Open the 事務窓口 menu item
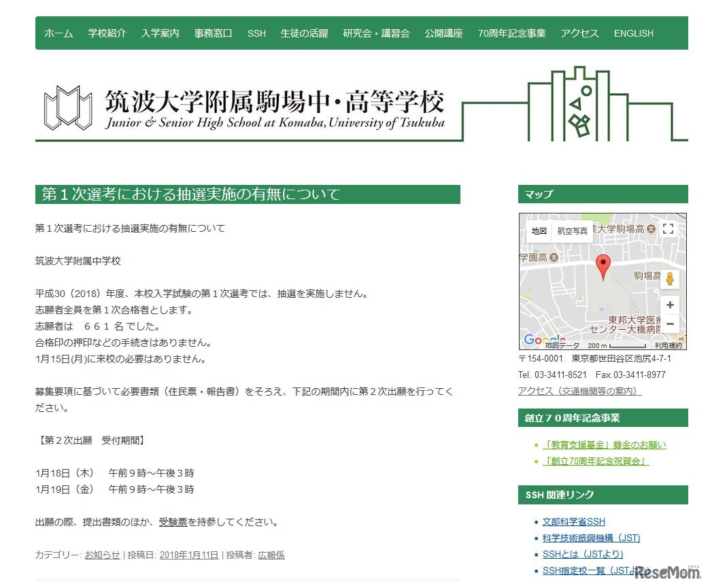Screen dimensions: 710x588 click(214, 33)
